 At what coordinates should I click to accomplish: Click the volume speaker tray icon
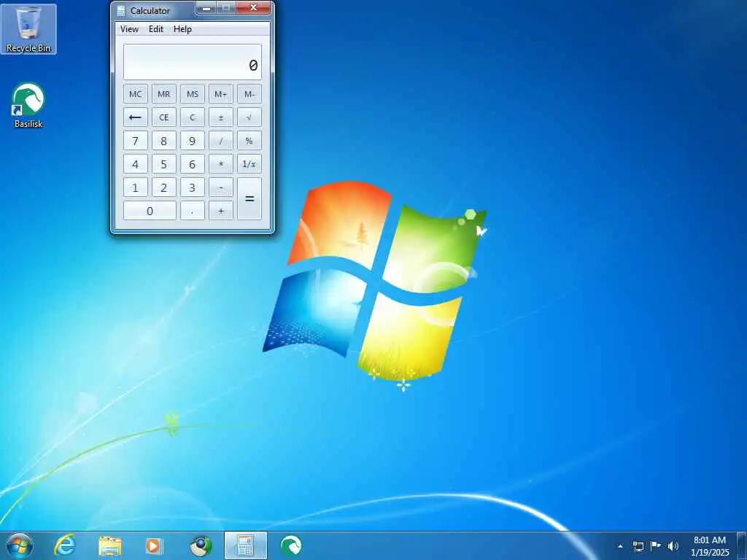[x=673, y=545]
